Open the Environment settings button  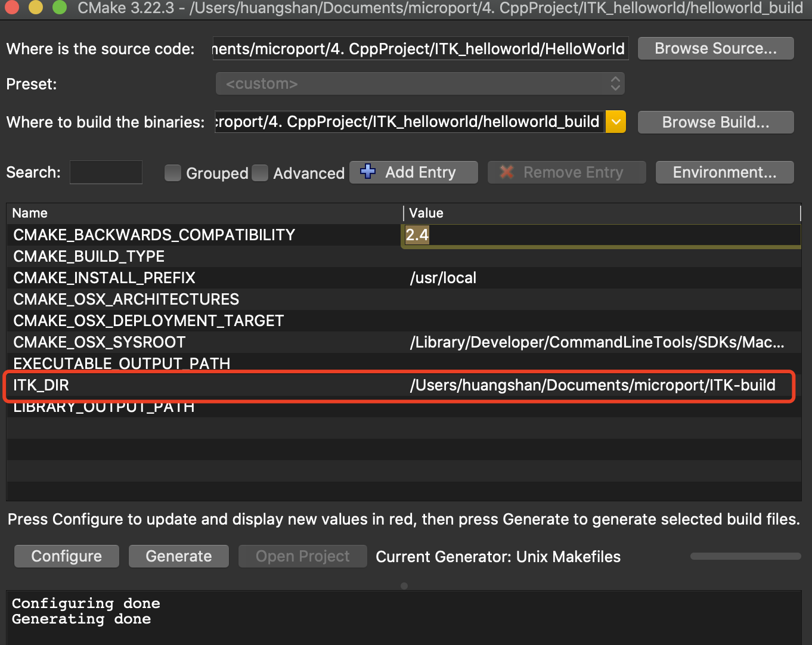[x=724, y=172]
